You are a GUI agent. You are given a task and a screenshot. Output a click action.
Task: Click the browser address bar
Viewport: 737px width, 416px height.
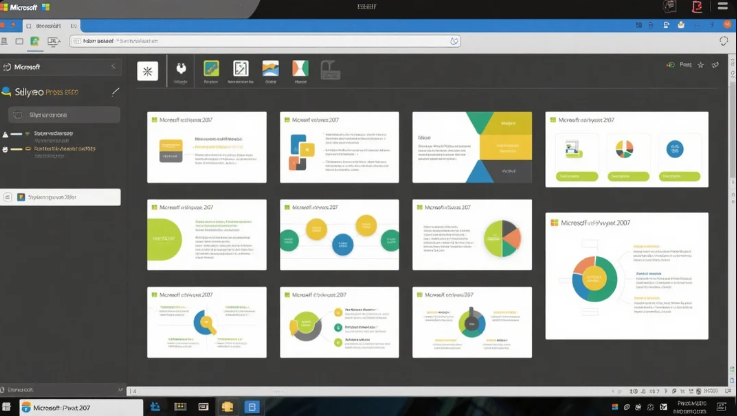[265, 41]
